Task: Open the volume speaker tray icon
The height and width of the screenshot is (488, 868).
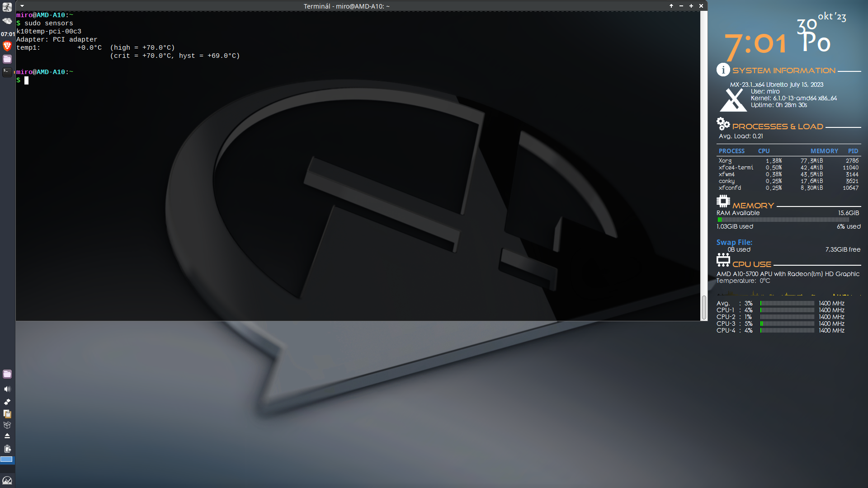Action: pos(7,389)
